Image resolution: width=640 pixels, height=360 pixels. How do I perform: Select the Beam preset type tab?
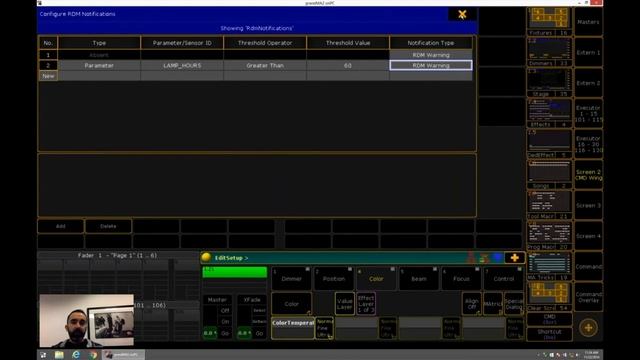[419, 278]
